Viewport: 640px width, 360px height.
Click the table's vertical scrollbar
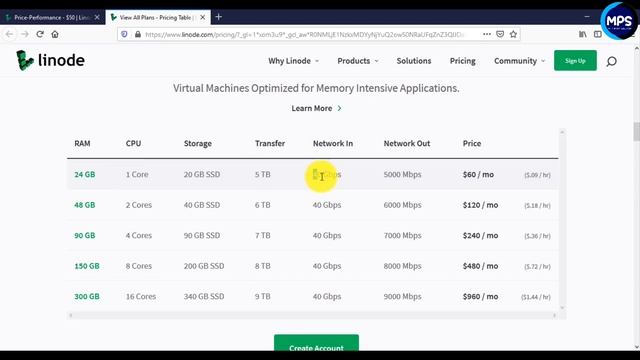(562, 220)
